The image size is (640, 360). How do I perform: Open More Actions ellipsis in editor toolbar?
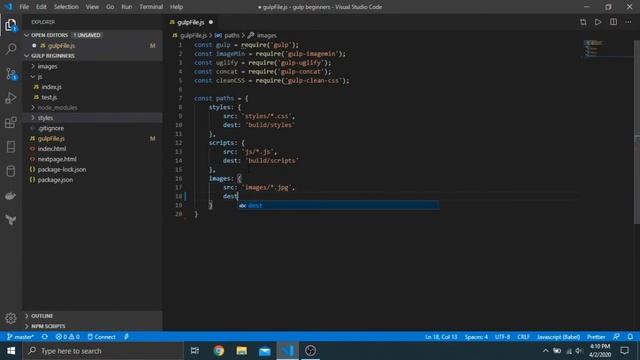pos(628,22)
